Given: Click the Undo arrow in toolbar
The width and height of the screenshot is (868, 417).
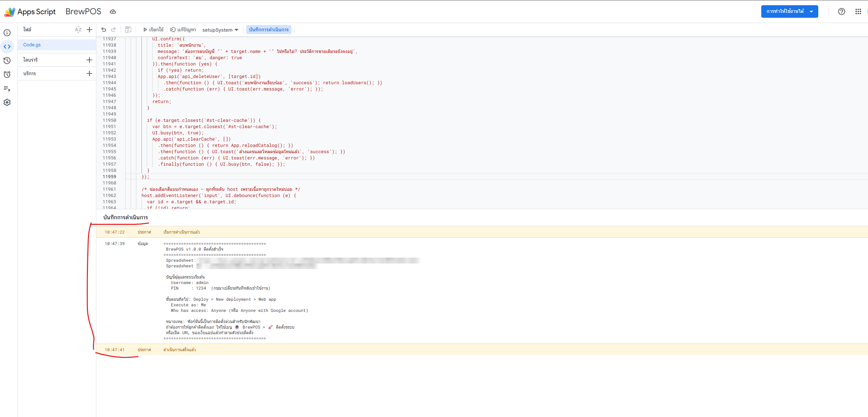Looking at the screenshot, I should tap(104, 30).
